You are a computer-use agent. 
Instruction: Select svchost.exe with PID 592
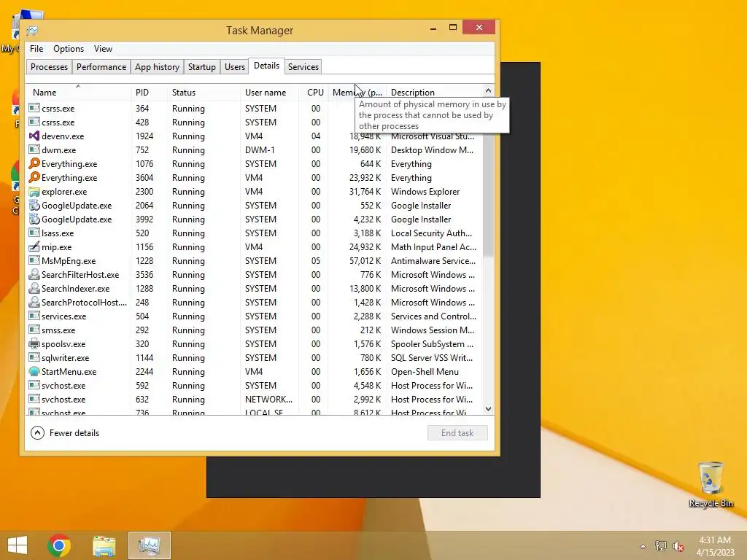[255, 385]
